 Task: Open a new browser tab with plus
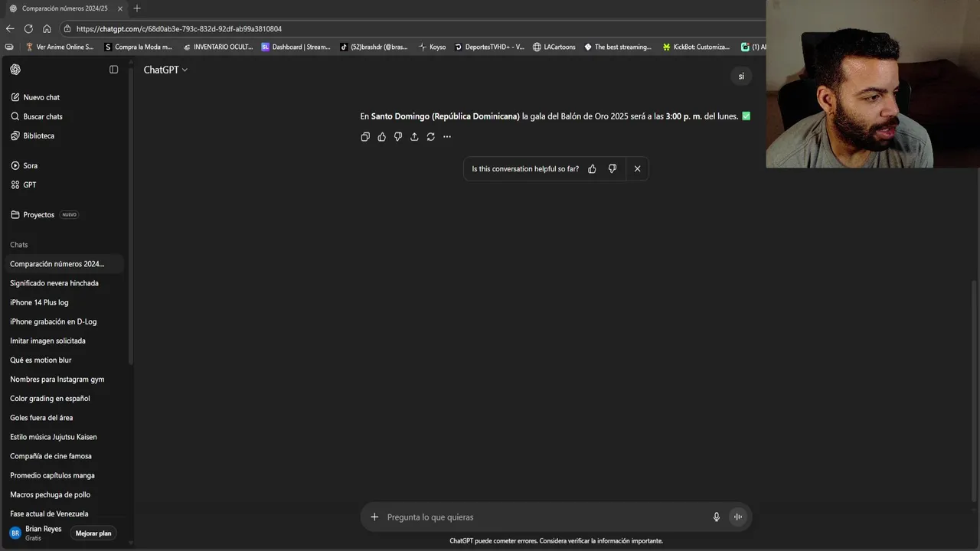tap(137, 8)
